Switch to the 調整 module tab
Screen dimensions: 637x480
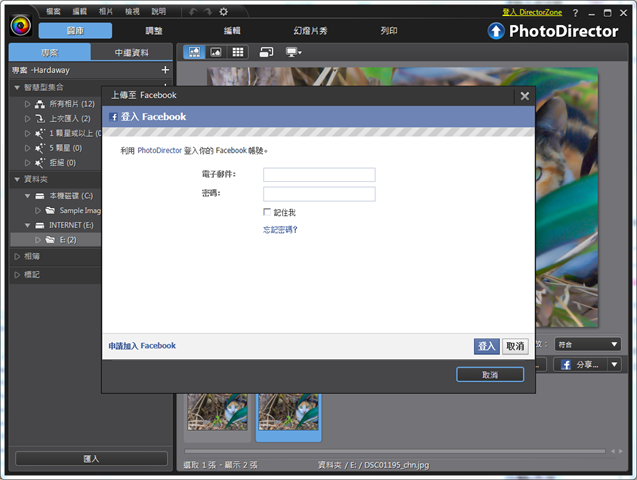154,31
